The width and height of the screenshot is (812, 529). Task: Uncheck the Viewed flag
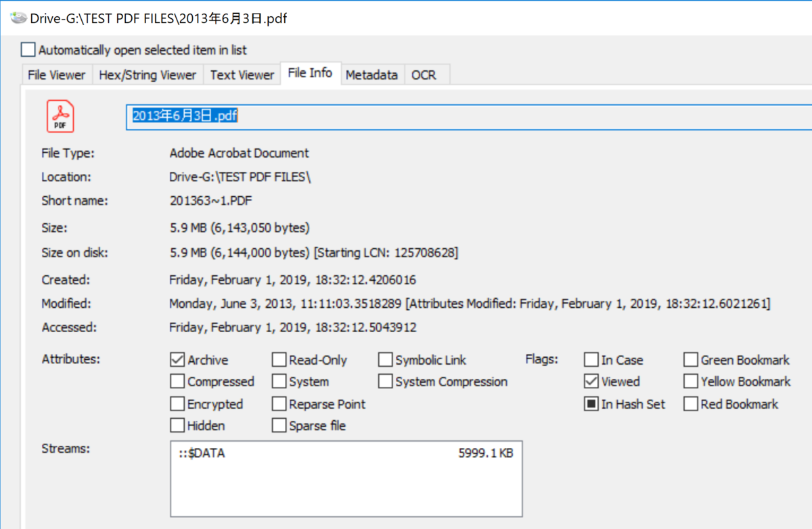pyautogui.click(x=591, y=382)
